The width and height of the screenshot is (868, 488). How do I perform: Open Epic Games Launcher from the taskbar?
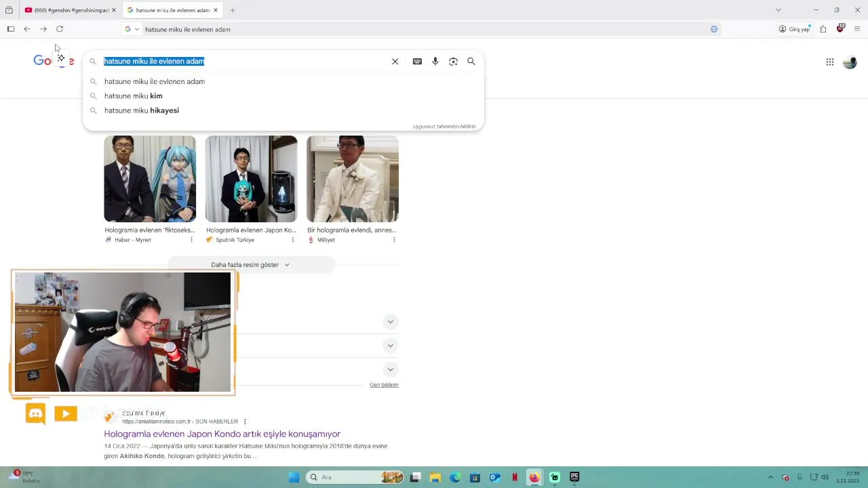[574, 477]
